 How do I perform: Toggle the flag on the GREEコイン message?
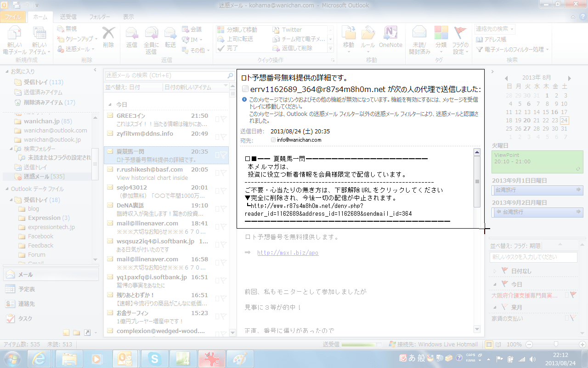click(223, 119)
